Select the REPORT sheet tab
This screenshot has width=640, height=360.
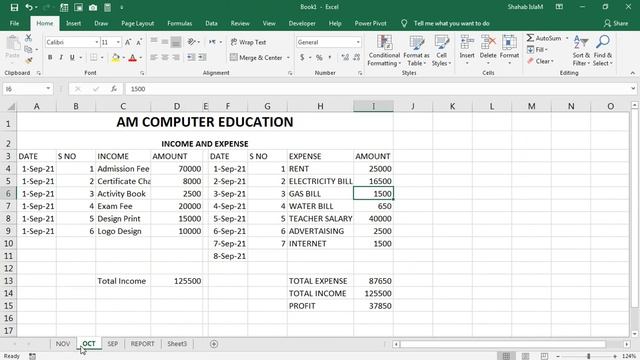142,344
